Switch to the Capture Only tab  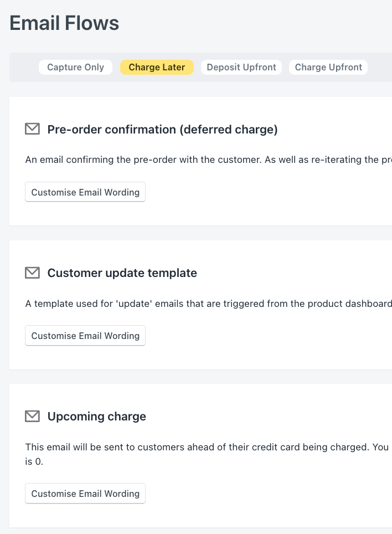tap(75, 67)
